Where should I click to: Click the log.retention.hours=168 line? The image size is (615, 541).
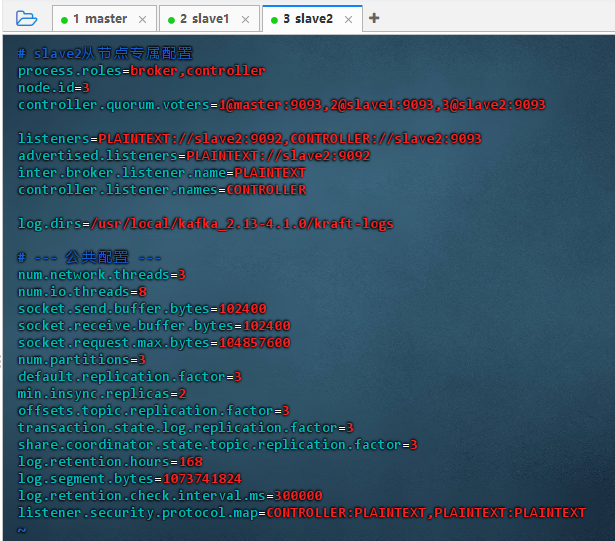point(110,462)
